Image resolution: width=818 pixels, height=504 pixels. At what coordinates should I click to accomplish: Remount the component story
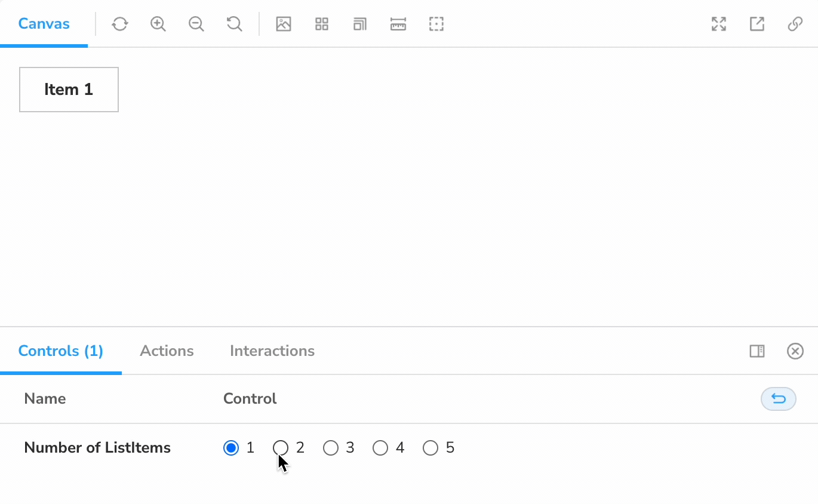pyautogui.click(x=119, y=24)
